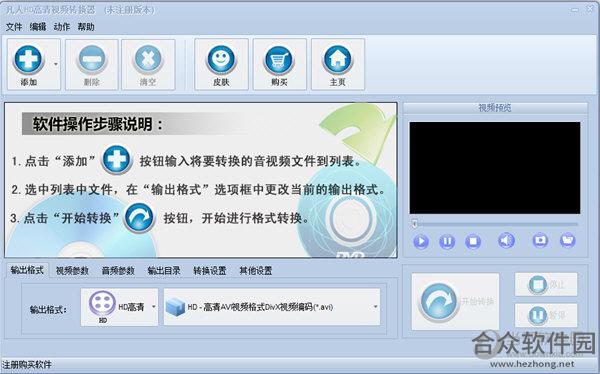
Task: Click the 删除 (Delete) minus icon
Action: pyautogui.click(x=91, y=59)
